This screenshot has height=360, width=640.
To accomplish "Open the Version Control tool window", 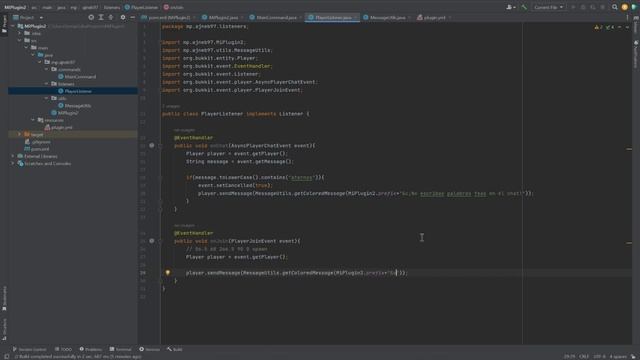I will click(x=29, y=349).
